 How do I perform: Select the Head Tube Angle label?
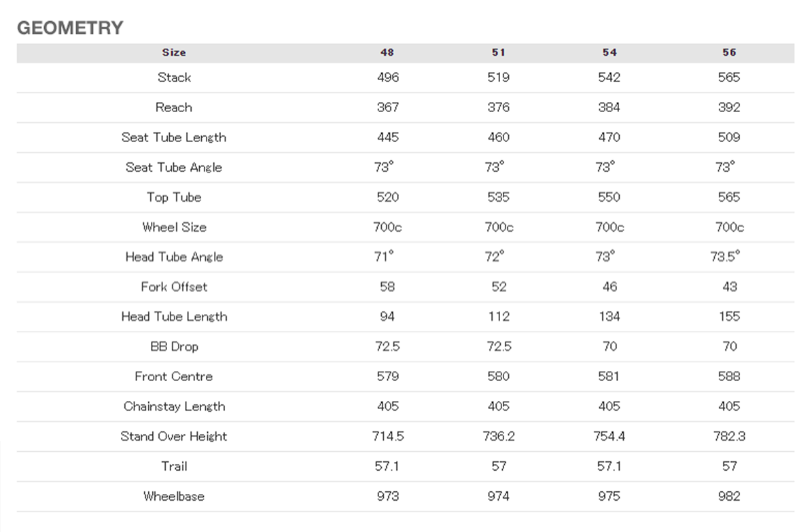[x=174, y=257]
